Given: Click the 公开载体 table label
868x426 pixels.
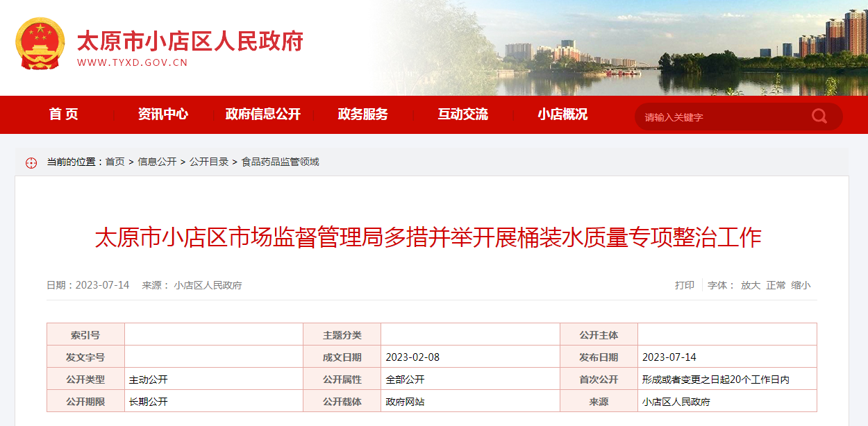Looking at the screenshot, I should [x=342, y=402].
